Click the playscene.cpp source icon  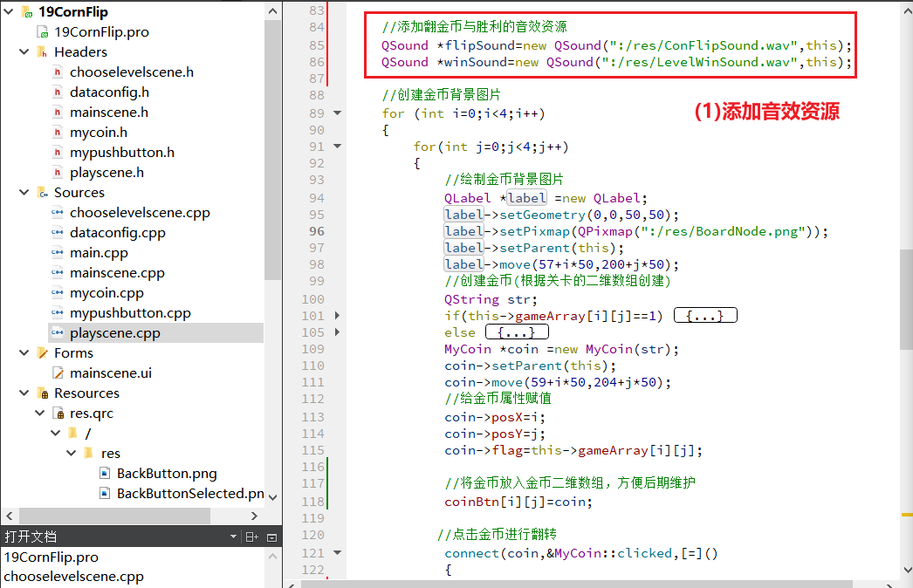57,333
